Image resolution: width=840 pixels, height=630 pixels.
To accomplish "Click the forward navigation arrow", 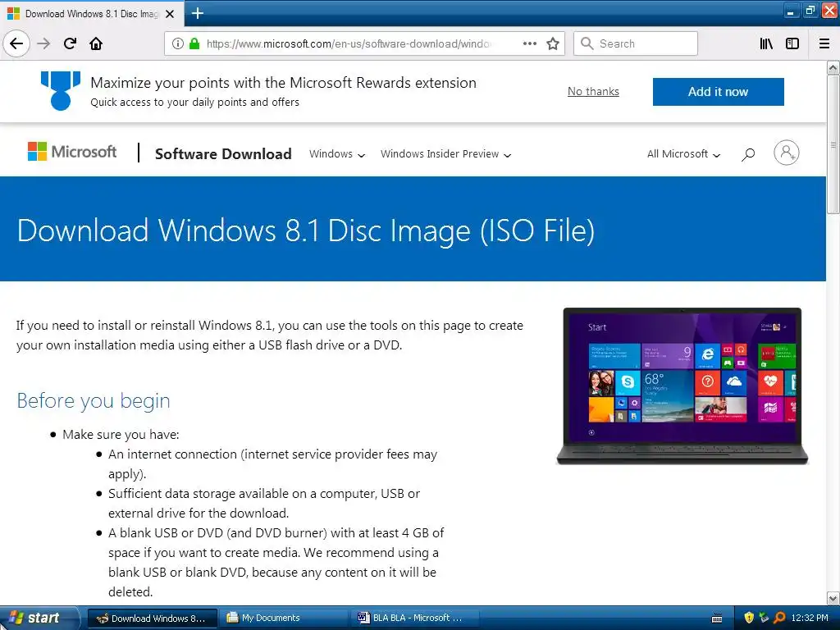I will 44,43.
